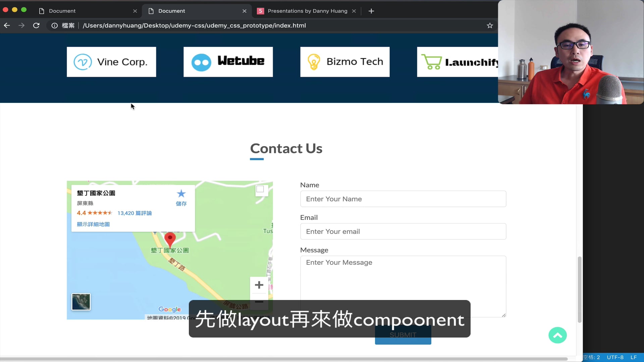Switch to the first Document tab
Image resolution: width=644 pixels, height=362 pixels.
pos(62,11)
